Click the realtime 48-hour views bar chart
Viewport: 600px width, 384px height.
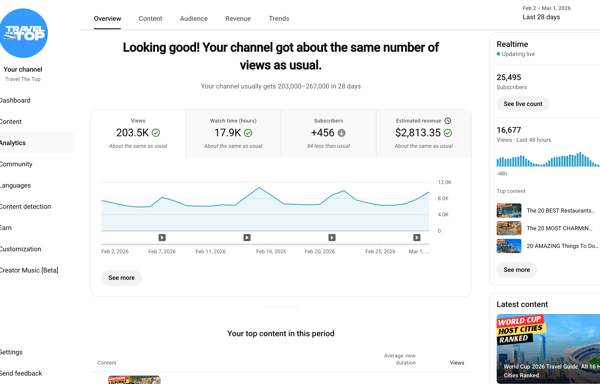548,159
